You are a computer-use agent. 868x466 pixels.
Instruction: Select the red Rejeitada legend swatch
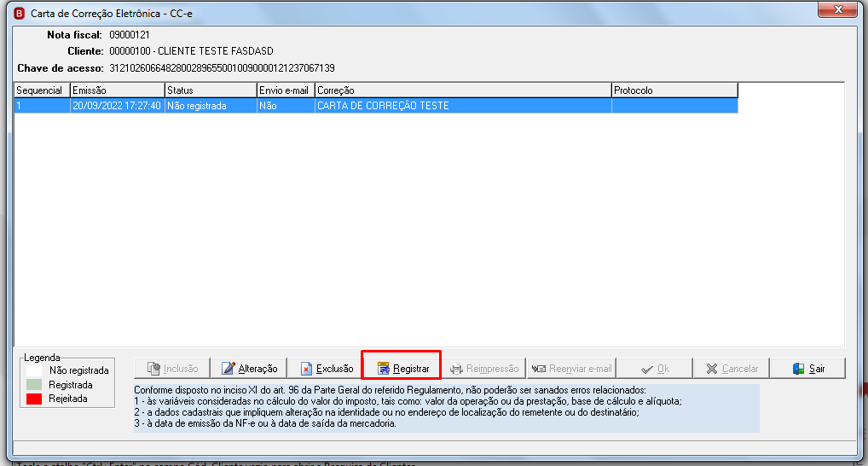click(x=34, y=399)
